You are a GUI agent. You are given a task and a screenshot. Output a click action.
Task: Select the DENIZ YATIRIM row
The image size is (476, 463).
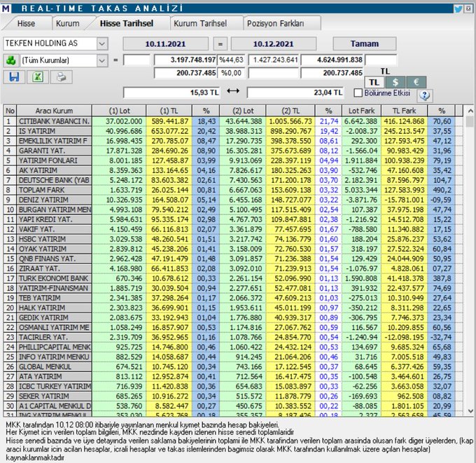233,200
